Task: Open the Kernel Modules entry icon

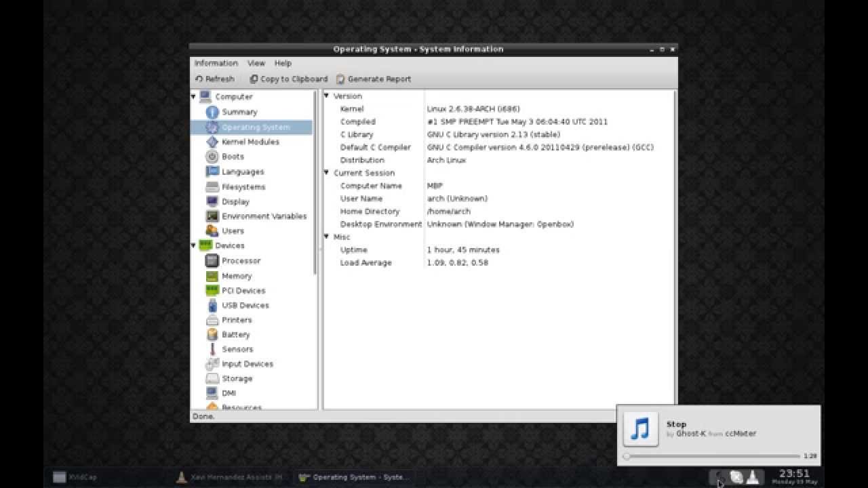Action: click(212, 142)
